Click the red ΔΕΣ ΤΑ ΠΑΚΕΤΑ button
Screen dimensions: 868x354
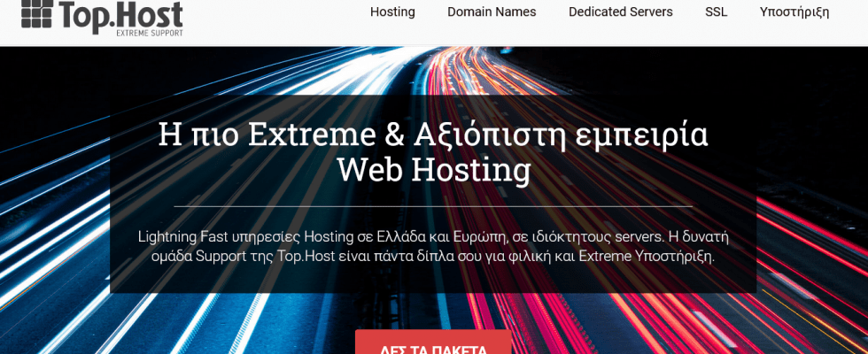[433, 342]
